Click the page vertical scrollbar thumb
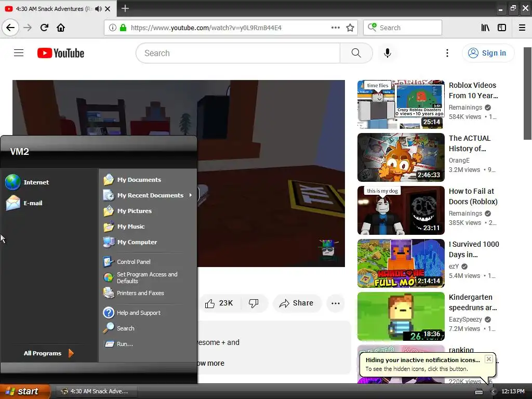Viewport: 532px width, 399px height. point(527,94)
